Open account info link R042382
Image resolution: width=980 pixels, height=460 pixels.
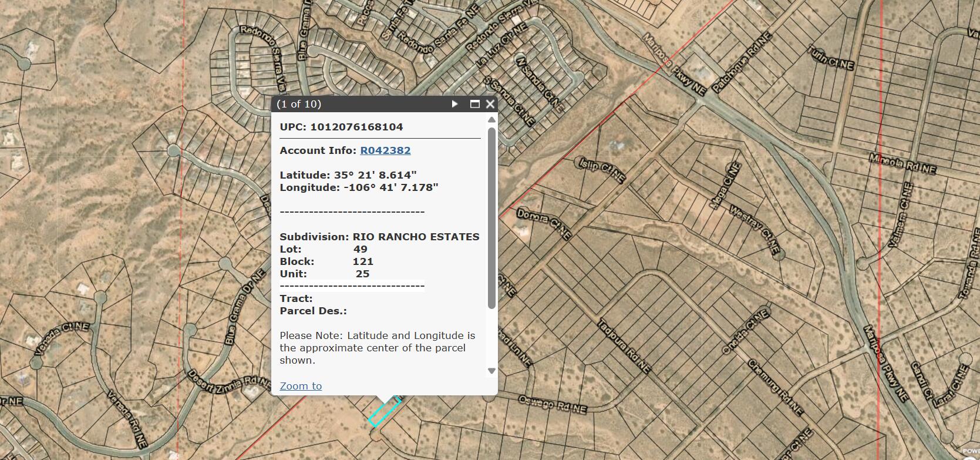[385, 150]
